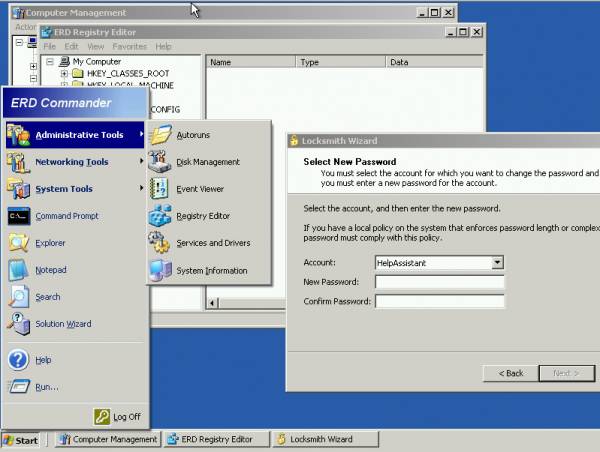This screenshot has width=600, height=452.
Task: Open the View menu in Registry Editor
Action: click(x=96, y=47)
